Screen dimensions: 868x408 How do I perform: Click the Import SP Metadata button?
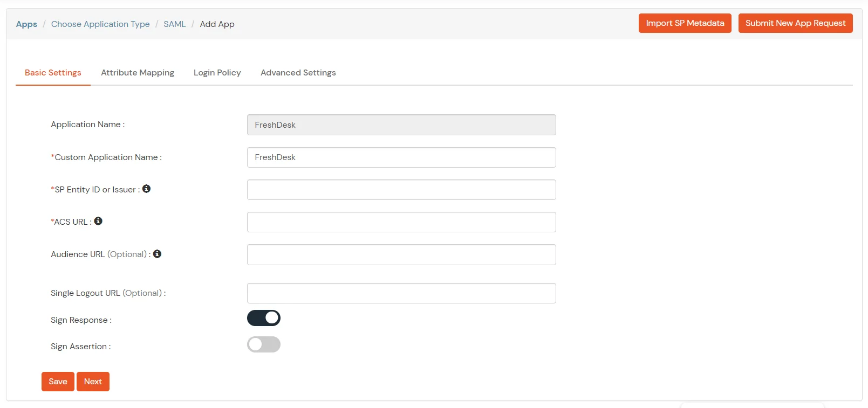tap(685, 23)
